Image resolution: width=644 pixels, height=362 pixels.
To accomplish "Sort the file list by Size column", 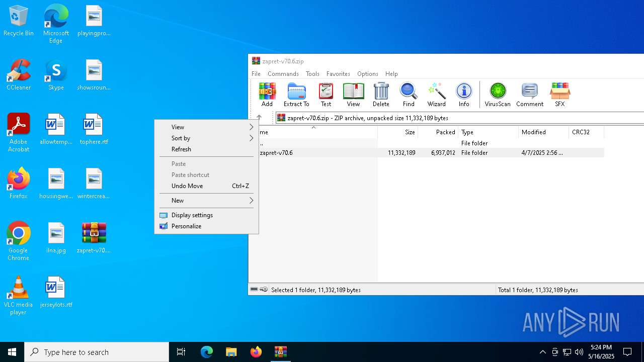I will coord(398,132).
